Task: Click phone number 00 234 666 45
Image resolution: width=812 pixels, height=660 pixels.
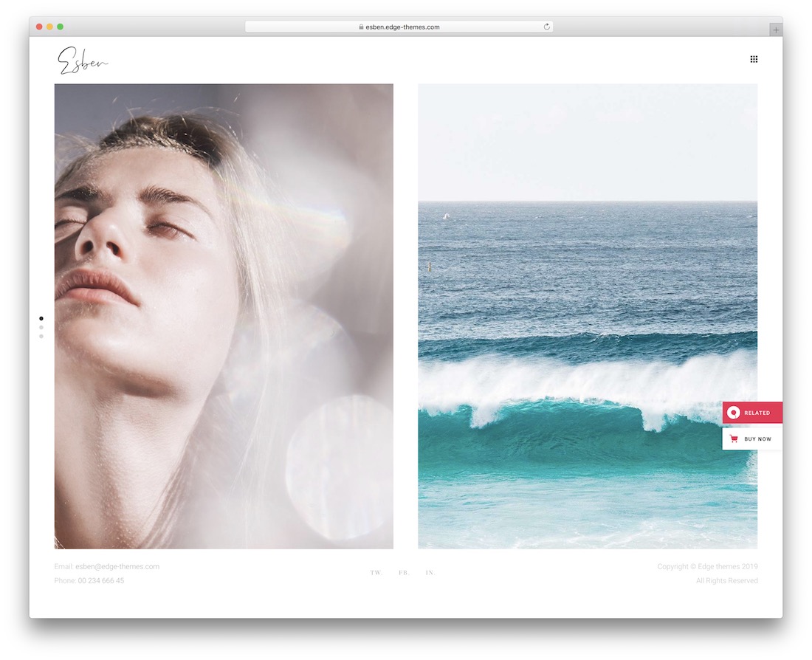Action: tap(101, 581)
